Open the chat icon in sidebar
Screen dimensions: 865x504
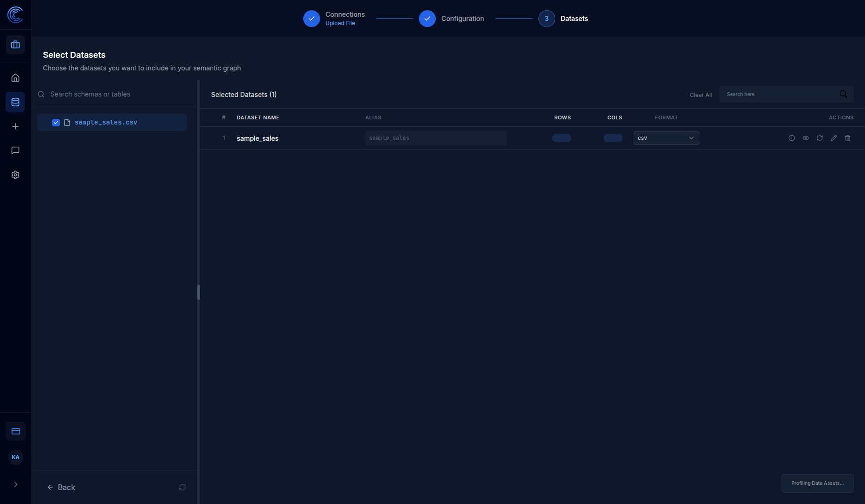pyautogui.click(x=15, y=151)
